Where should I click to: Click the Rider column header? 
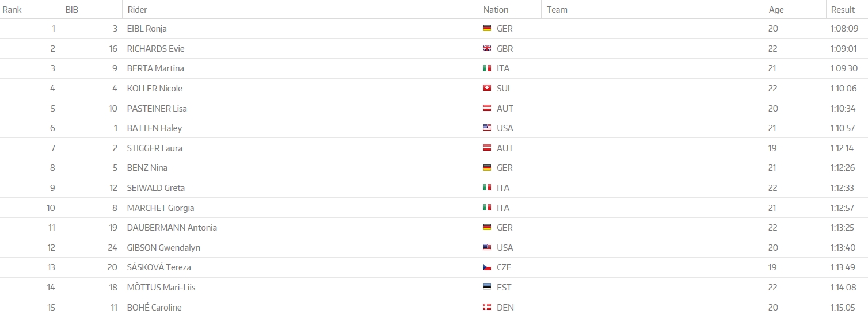pos(137,10)
